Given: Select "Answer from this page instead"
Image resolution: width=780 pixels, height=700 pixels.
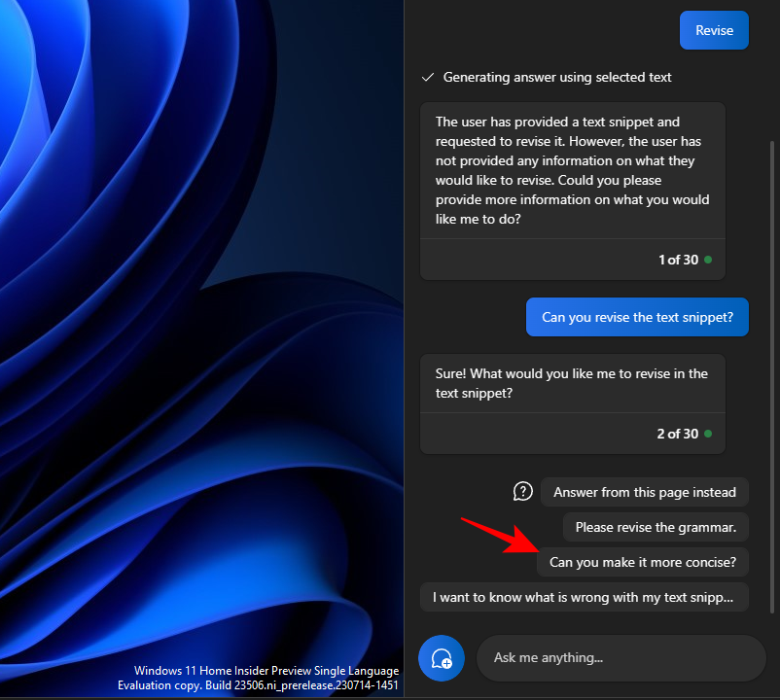Looking at the screenshot, I should pyautogui.click(x=645, y=492).
